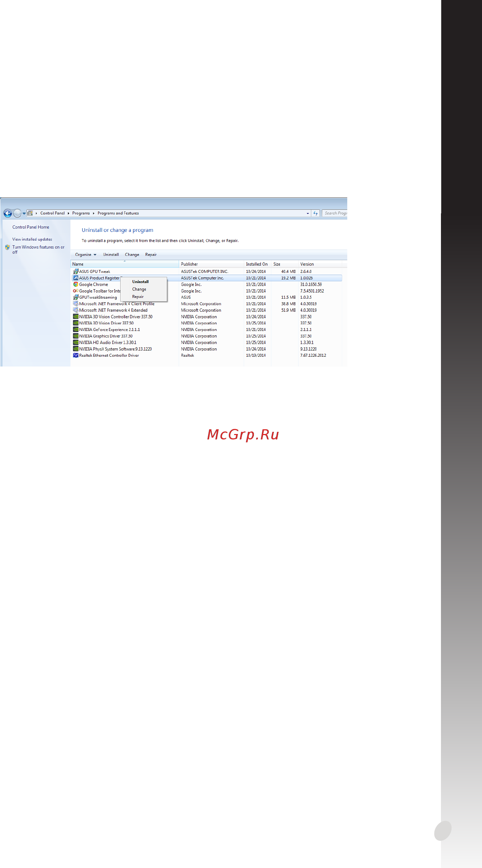Sort list by Size column header
The image size is (482, 868).
pyautogui.click(x=285, y=264)
